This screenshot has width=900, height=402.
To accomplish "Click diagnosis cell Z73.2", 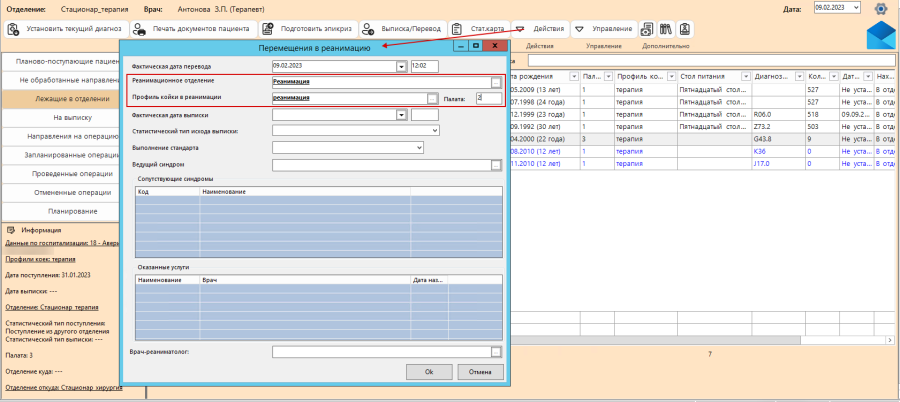I will pos(778,126).
